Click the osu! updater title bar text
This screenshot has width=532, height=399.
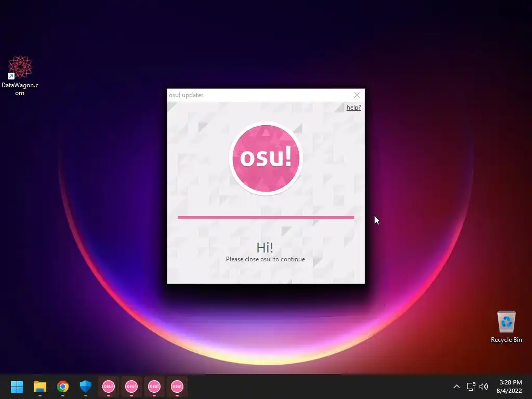pos(186,95)
